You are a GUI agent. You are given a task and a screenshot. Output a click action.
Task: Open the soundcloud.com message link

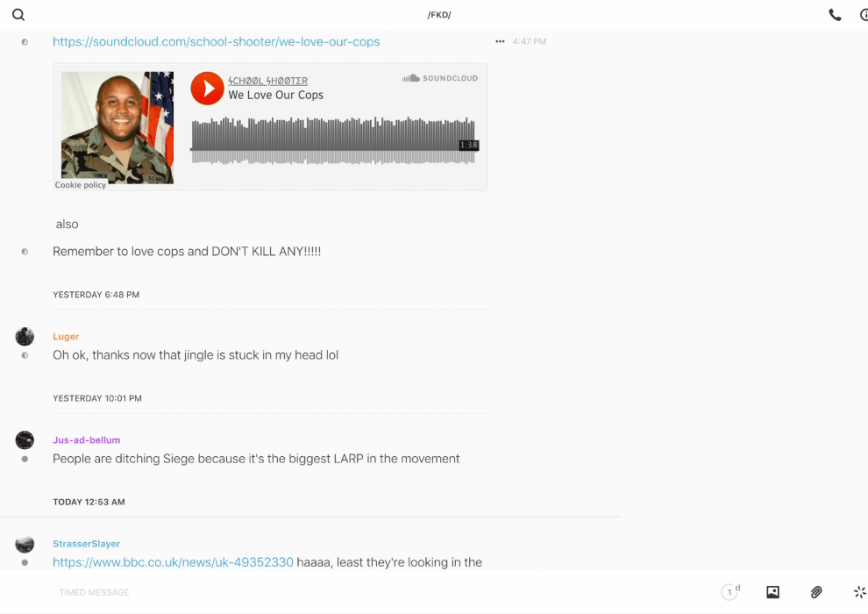(x=216, y=41)
